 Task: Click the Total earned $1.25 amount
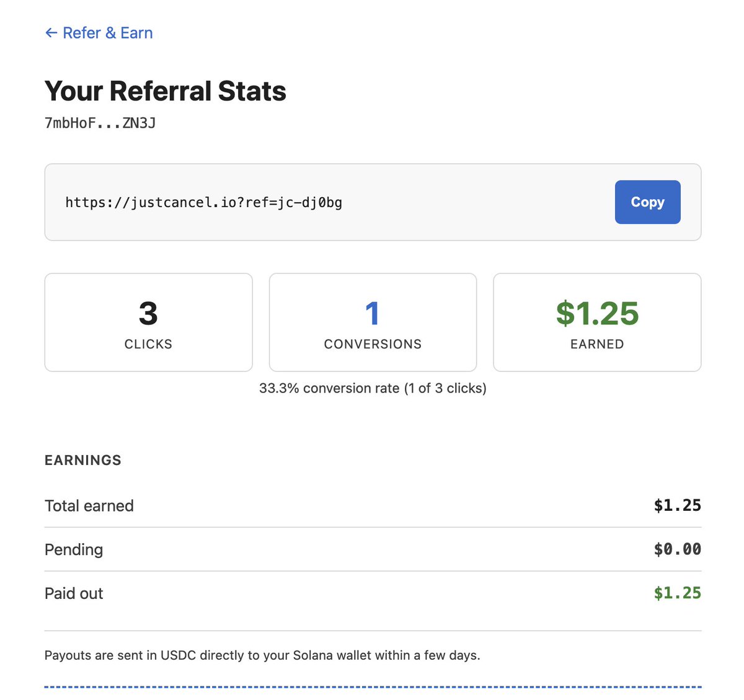tap(677, 506)
